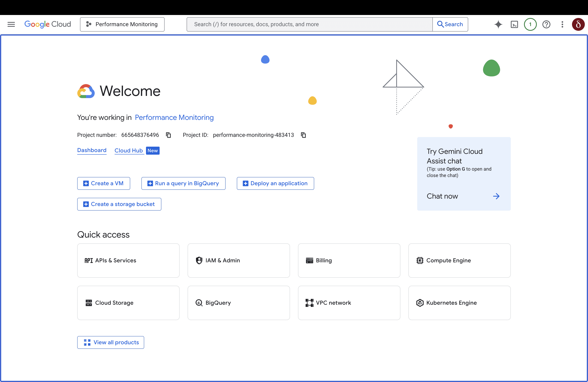The height and width of the screenshot is (382, 588).
Task: Open the VPC network quick access card
Action: coord(349,303)
